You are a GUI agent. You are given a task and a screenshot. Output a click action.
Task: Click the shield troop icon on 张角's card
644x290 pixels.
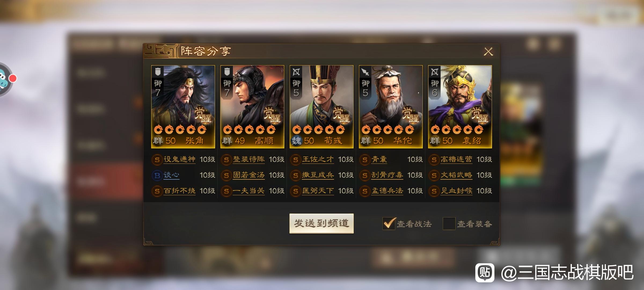[158, 72]
